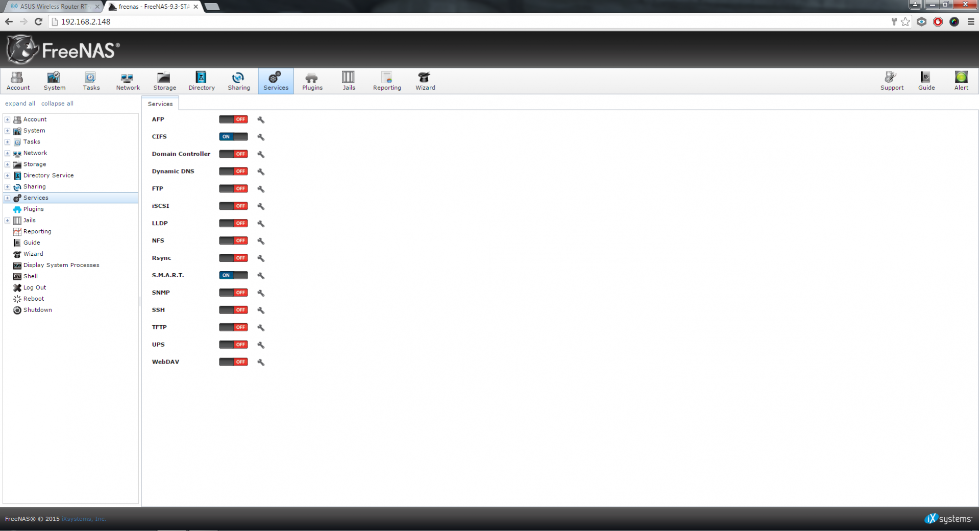Open Sharing in the top toolbar
Screen dimensions: 980x531
point(238,81)
